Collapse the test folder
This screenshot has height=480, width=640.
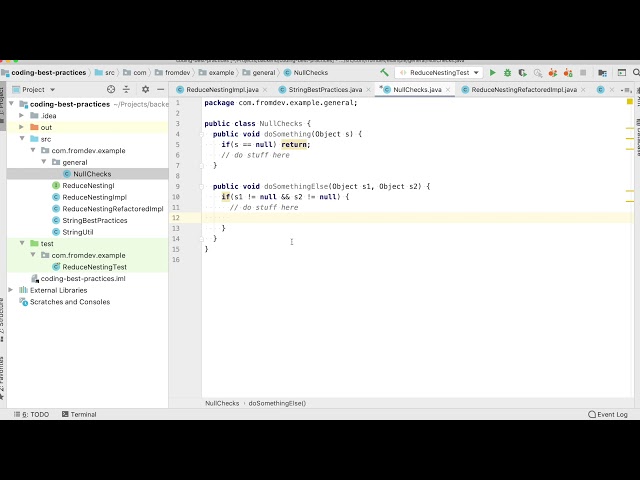22,243
